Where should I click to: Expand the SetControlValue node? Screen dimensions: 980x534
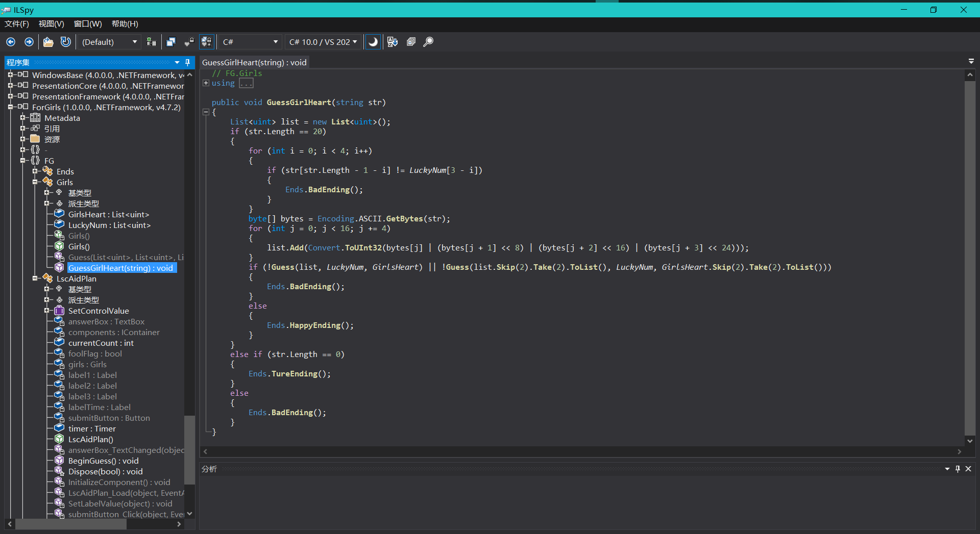click(46, 311)
